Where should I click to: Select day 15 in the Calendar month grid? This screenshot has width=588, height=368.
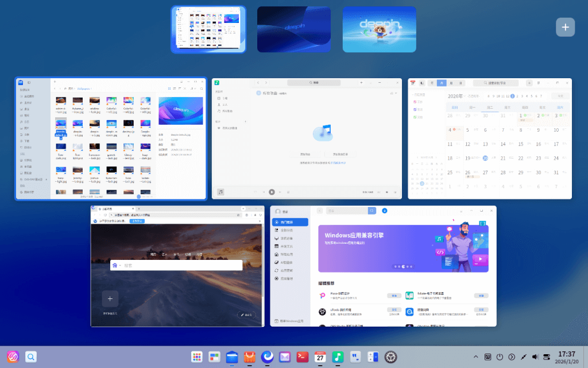[520, 144]
